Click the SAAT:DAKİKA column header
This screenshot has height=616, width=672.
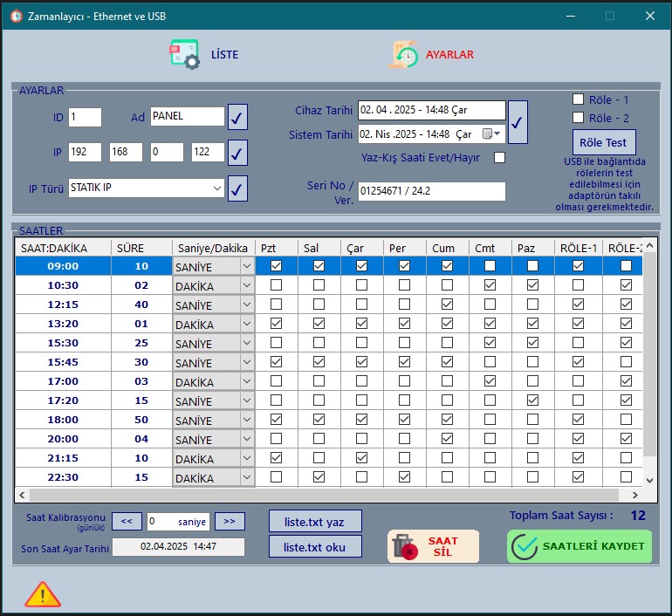pyautogui.click(x=63, y=248)
